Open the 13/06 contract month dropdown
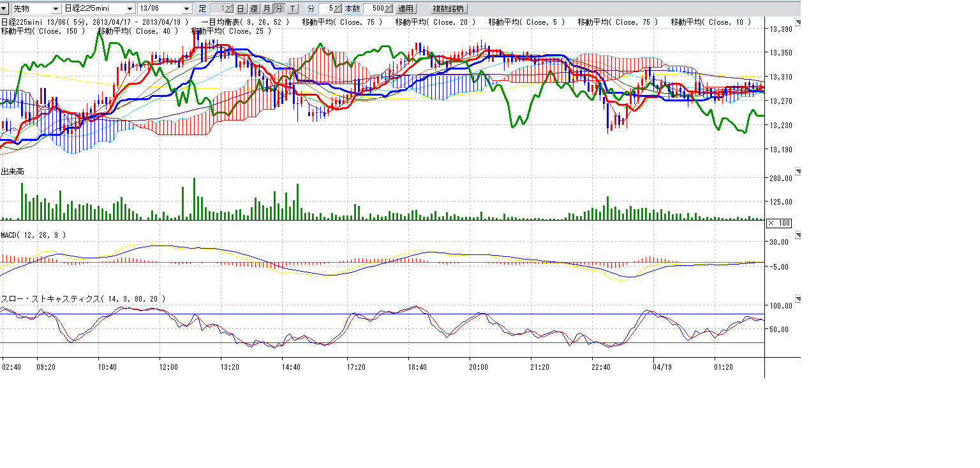The height and width of the screenshot is (468, 980). [x=186, y=9]
